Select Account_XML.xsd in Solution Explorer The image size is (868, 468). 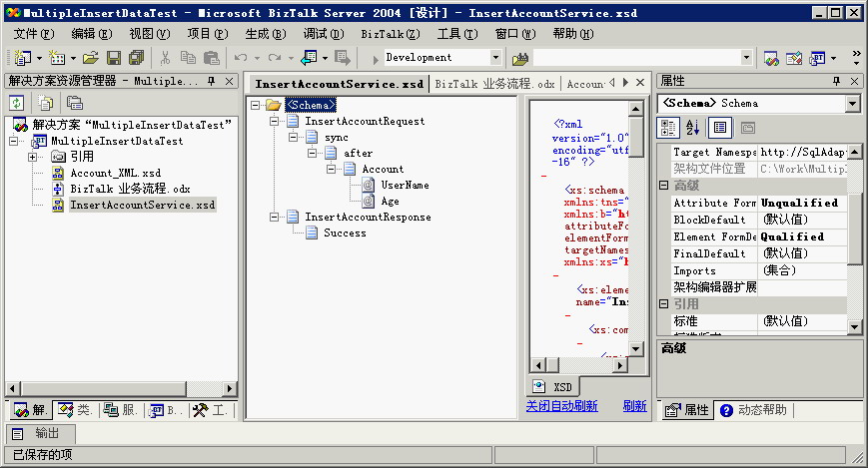click(116, 174)
